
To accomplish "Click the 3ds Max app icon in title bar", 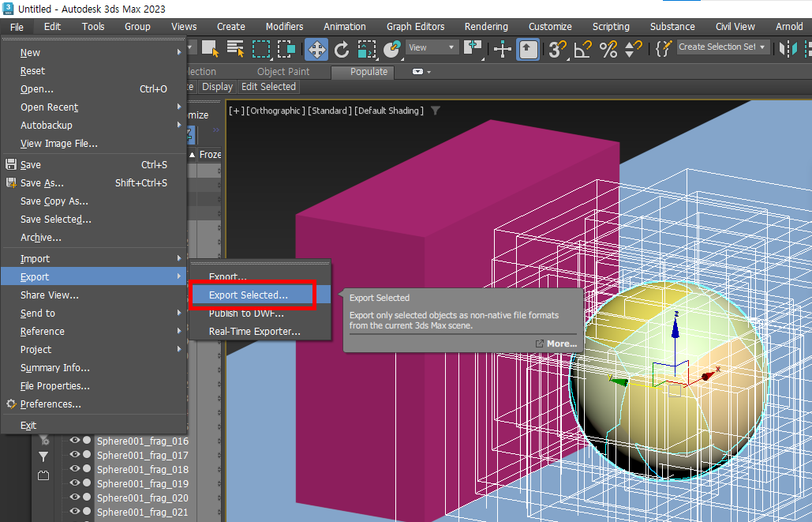I will (x=8, y=9).
